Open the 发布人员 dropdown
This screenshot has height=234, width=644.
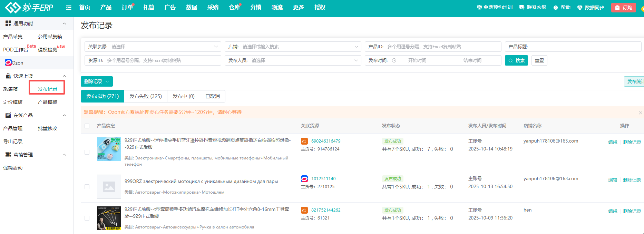click(293, 60)
